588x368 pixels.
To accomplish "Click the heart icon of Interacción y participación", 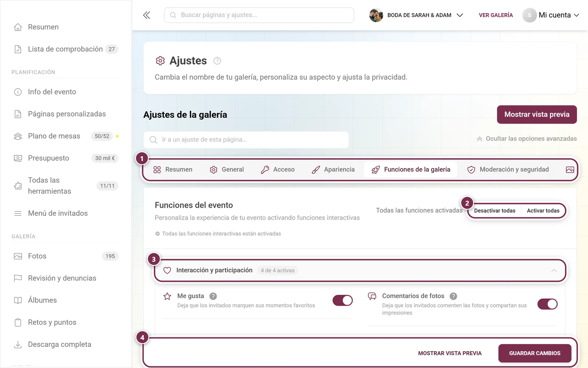I will (167, 270).
